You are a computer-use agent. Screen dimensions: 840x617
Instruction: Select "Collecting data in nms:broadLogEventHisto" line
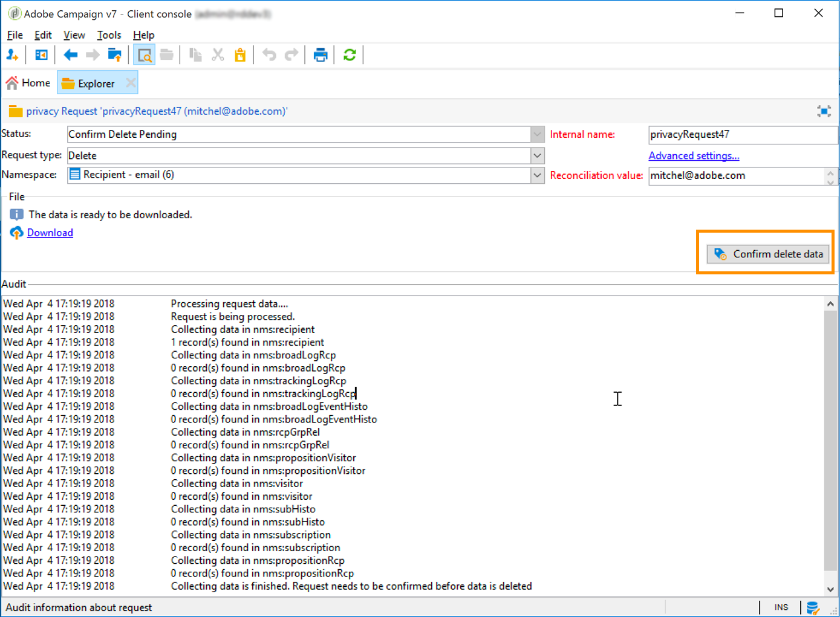pos(270,407)
